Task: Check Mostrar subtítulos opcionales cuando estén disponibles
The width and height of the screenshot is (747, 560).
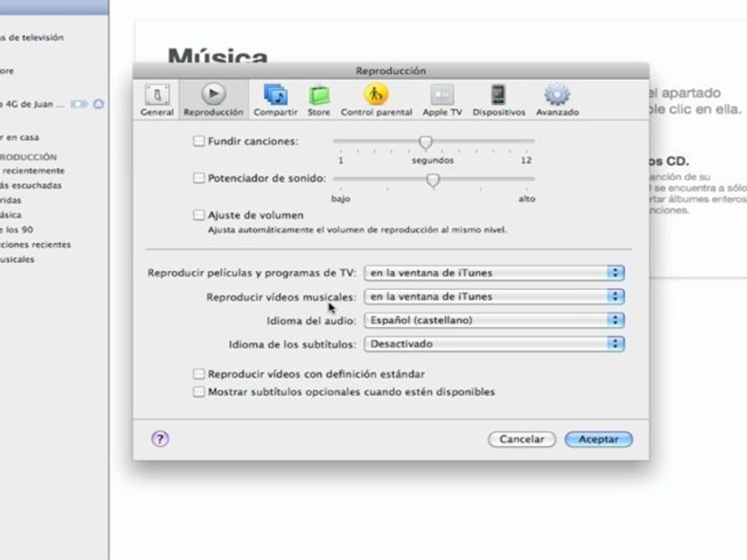Action: 198,392
